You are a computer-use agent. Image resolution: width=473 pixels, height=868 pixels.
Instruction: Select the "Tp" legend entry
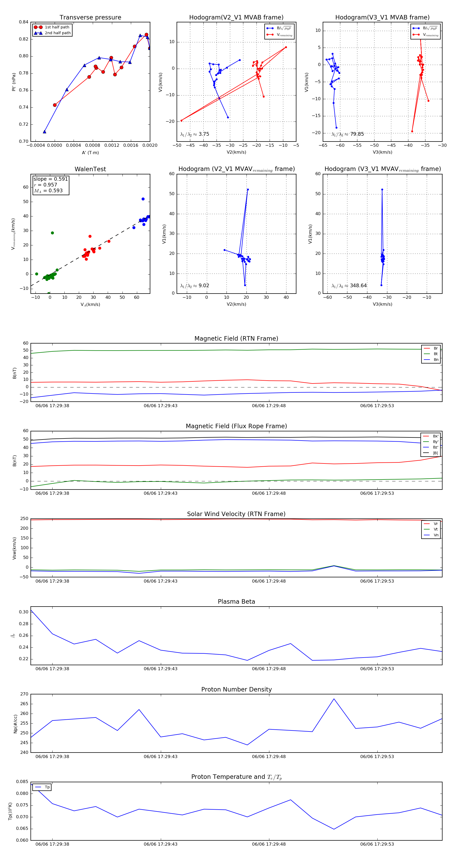(x=42, y=787)
